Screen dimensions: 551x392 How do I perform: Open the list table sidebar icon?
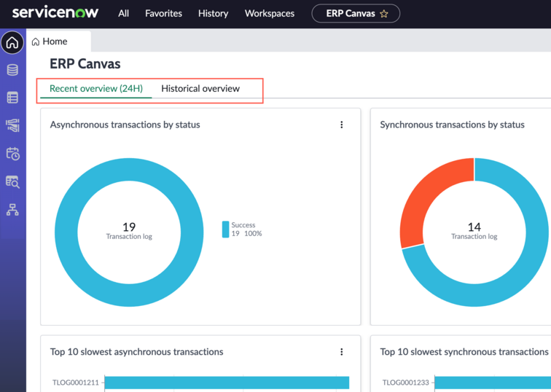point(12,98)
